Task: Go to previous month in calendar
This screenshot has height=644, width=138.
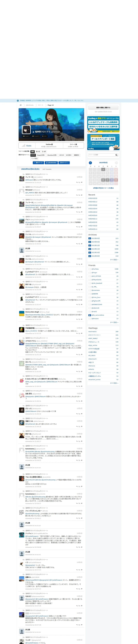Action: click(90, 163)
